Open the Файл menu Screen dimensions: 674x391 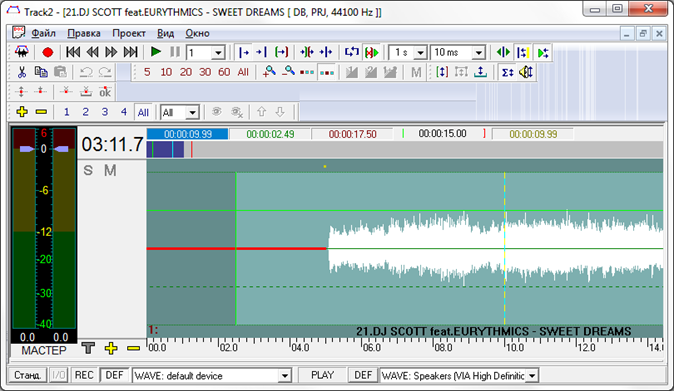tap(43, 33)
